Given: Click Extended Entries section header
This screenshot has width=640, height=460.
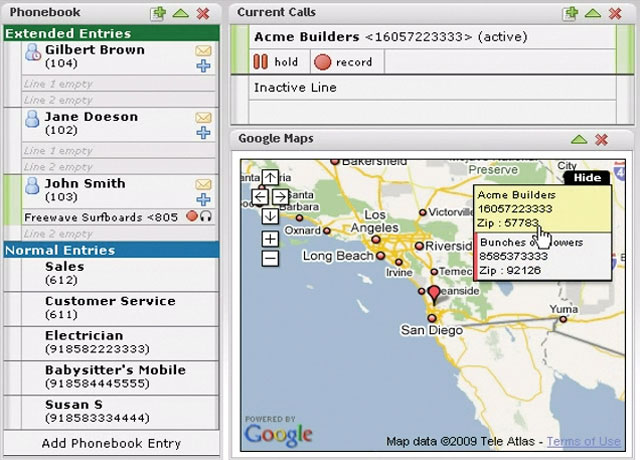Looking at the screenshot, I should [x=111, y=33].
